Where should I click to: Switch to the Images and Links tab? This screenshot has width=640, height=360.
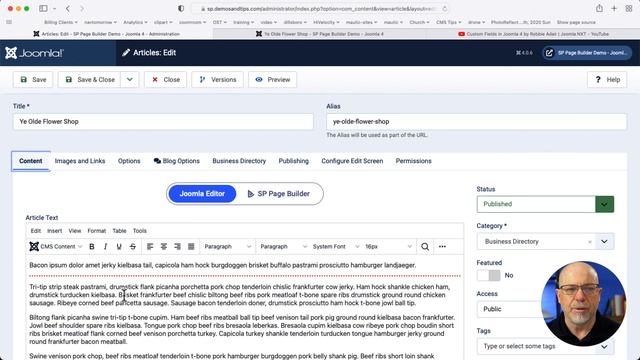(x=80, y=161)
